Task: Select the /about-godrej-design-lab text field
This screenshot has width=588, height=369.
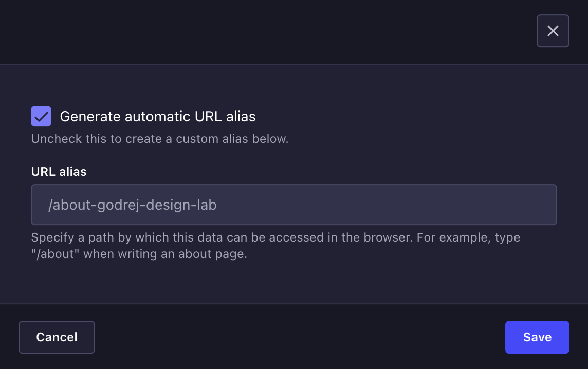Action: point(293,205)
